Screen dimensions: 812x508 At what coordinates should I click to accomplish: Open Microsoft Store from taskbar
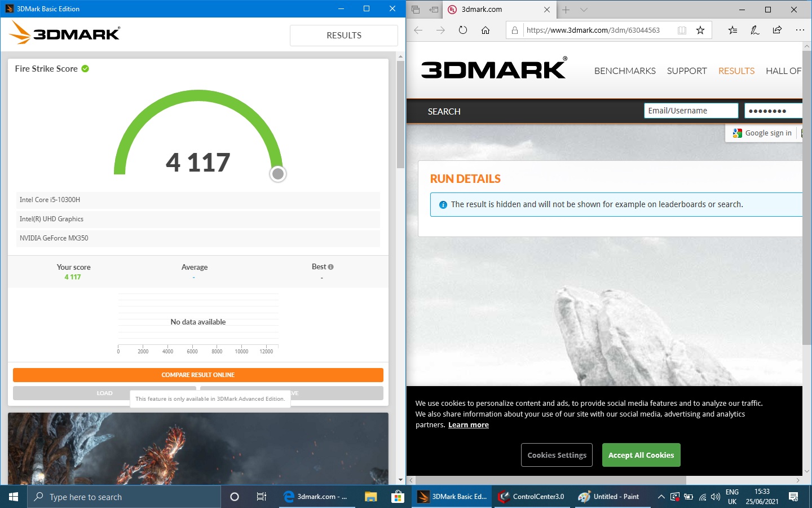[x=398, y=497]
